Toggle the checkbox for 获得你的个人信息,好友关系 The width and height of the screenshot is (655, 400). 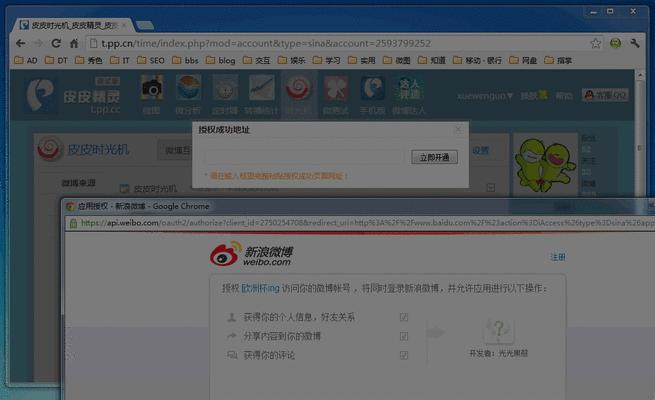pos(404,317)
